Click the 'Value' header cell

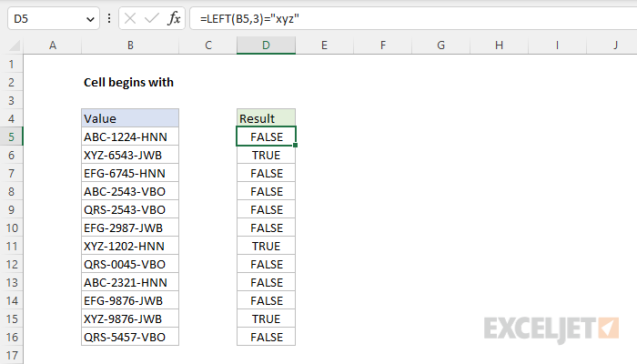[130, 118]
